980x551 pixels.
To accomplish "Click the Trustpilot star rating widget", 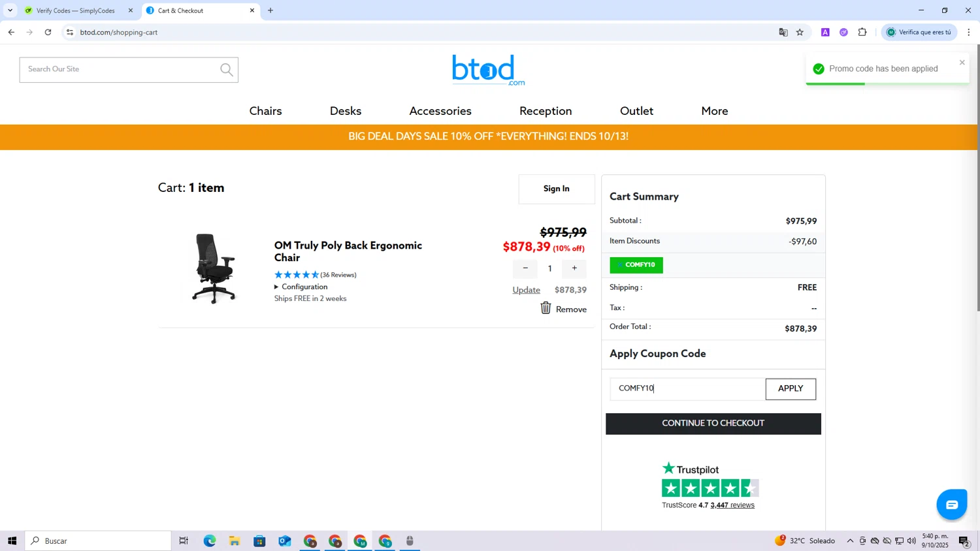I will 710,488.
